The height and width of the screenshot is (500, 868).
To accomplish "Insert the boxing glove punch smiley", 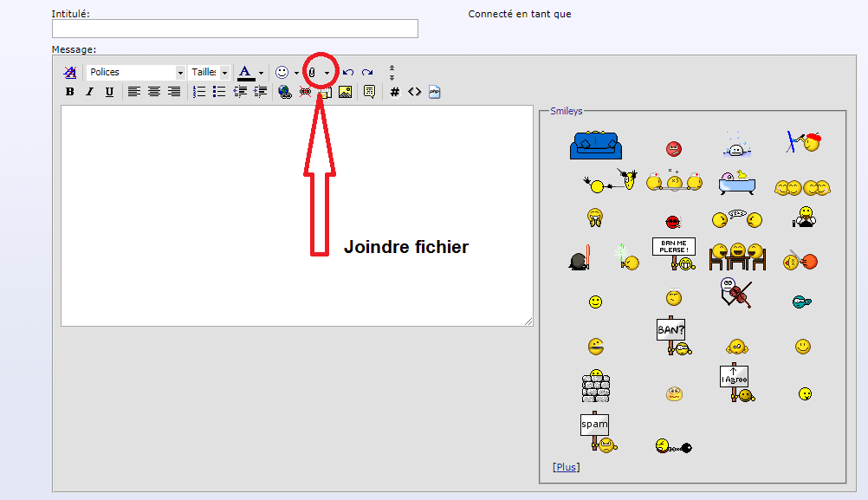I will click(800, 260).
